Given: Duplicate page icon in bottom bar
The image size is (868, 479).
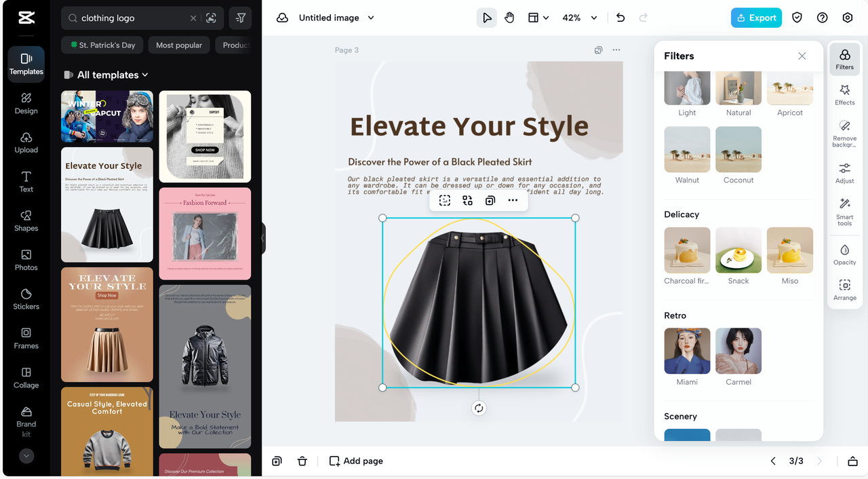Looking at the screenshot, I should tap(277, 461).
